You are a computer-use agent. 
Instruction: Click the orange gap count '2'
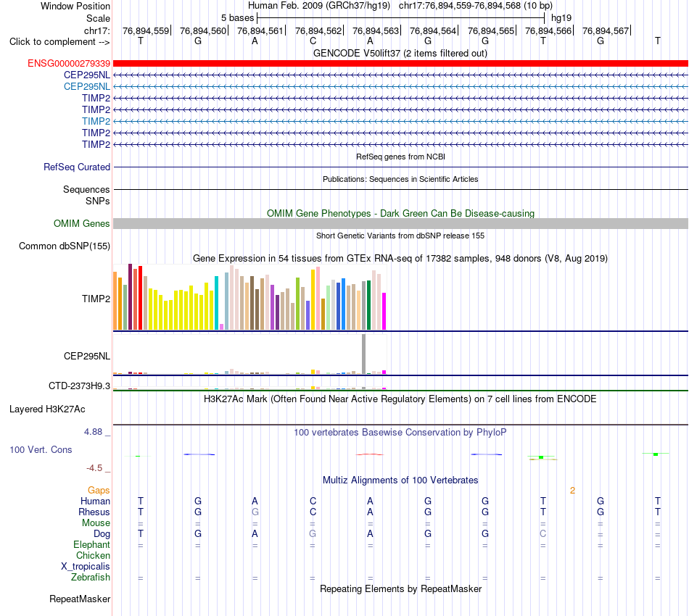pyautogui.click(x=572, y=491)
